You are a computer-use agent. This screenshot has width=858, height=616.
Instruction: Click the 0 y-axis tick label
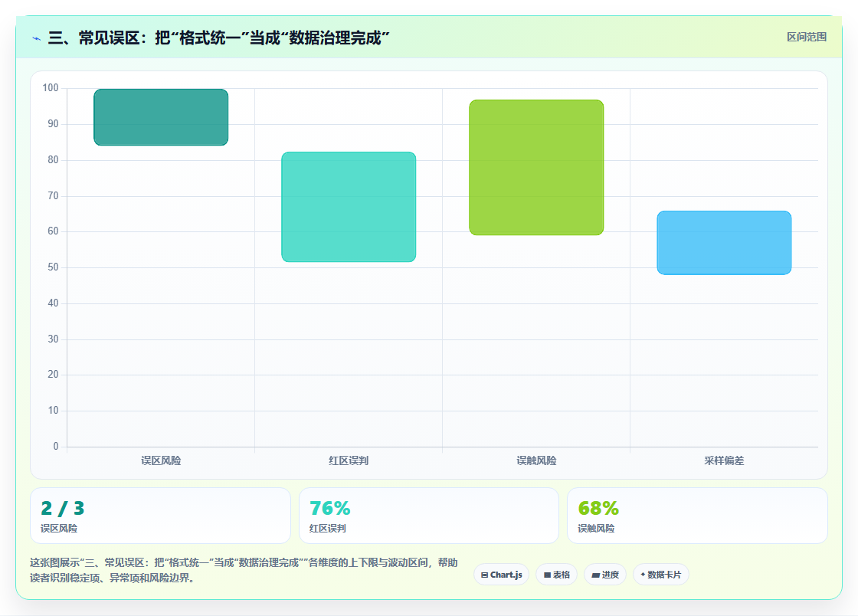click(x=56, y=447)
